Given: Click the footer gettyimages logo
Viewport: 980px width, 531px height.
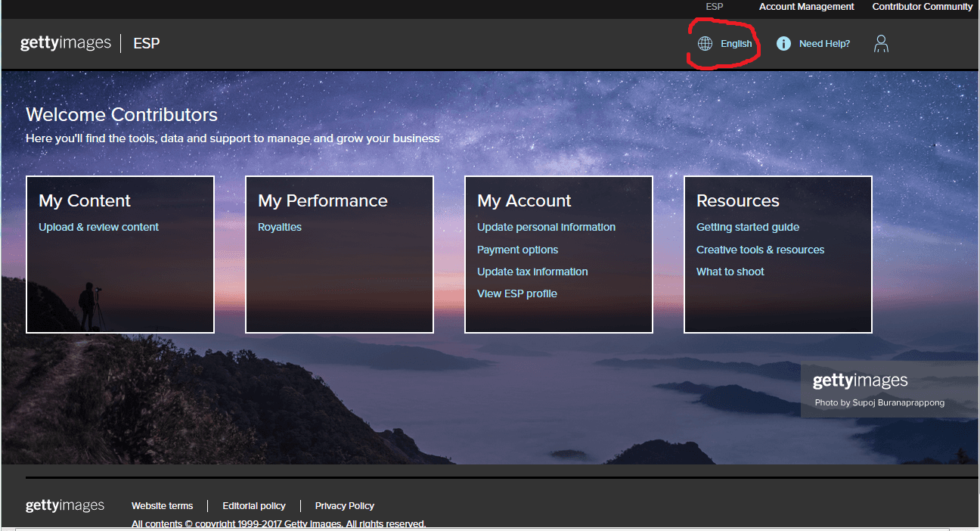Looking at the screenshot, I should [65, 505].
